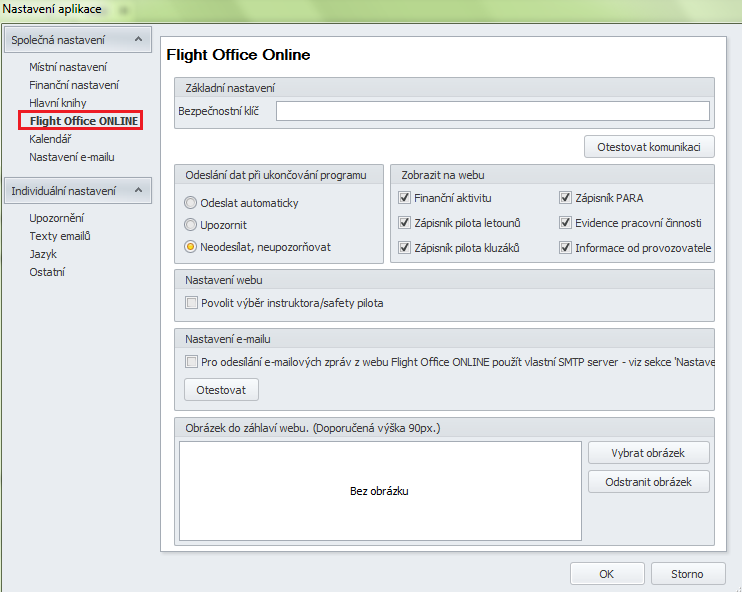Choose the Upozornit radio option
The width and height of the screenshot is (742, 592).
click(191, 225)
